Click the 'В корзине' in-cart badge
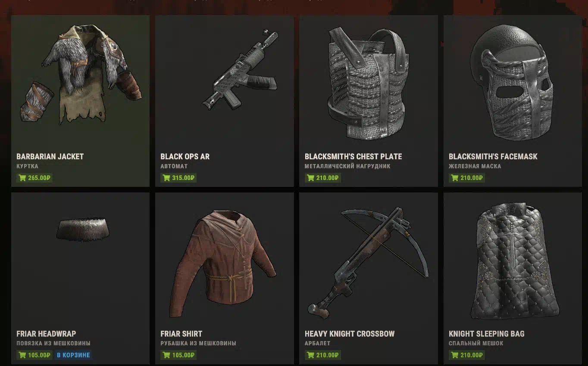The image size is (588, 366). (73, 355)
